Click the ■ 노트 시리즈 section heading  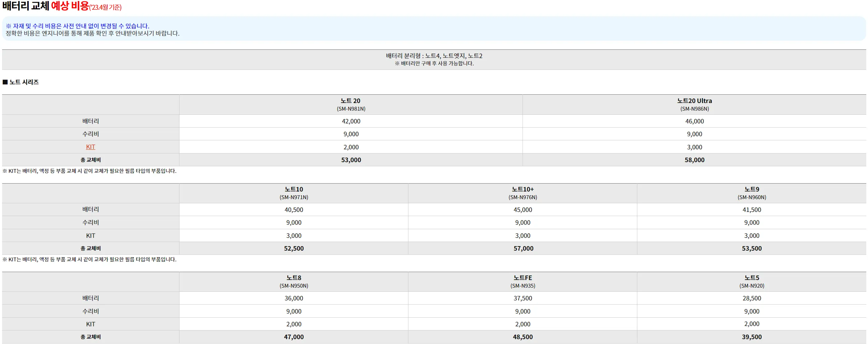pos(21,82)
